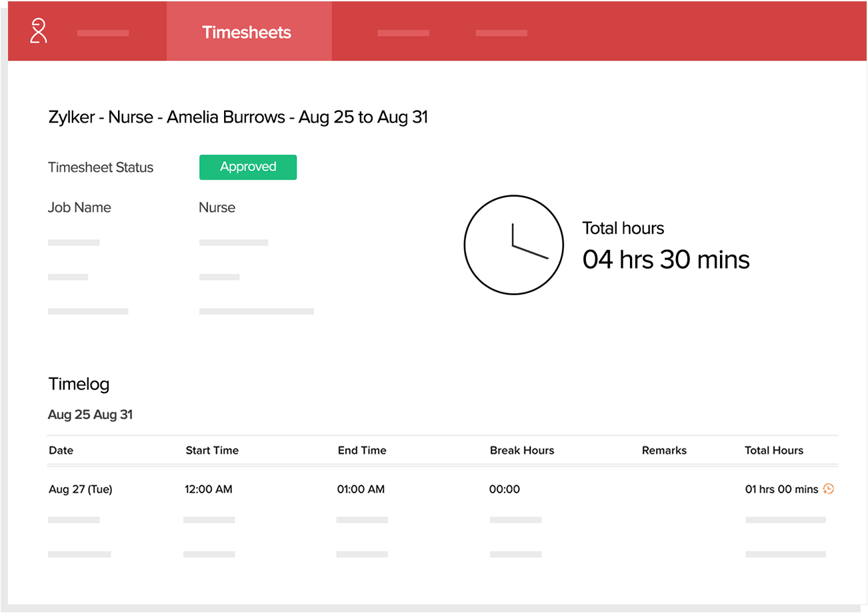Screen dimensions: 868x613
Task: Click the 12:00 AM start time cell
Action: (x=209, y=489)
